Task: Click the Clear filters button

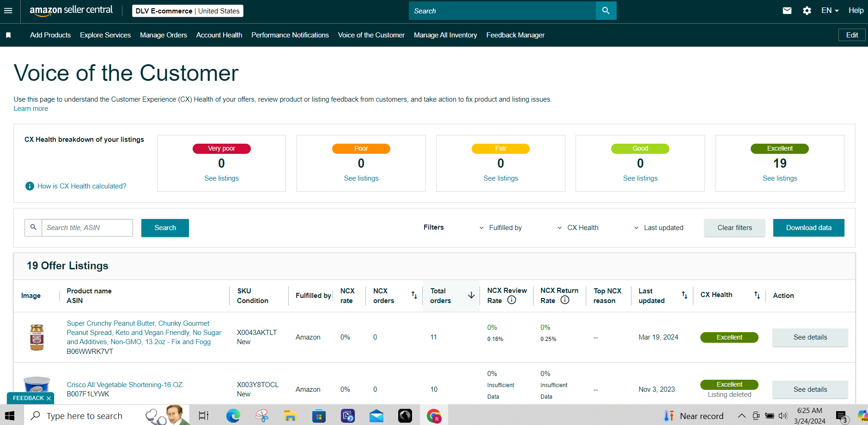Action: tap(734, 228)
